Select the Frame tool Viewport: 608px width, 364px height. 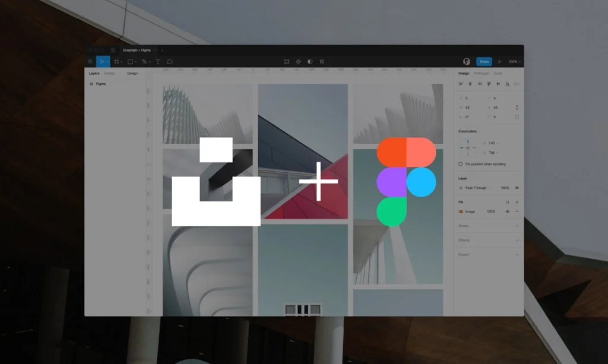pos(117,61)
